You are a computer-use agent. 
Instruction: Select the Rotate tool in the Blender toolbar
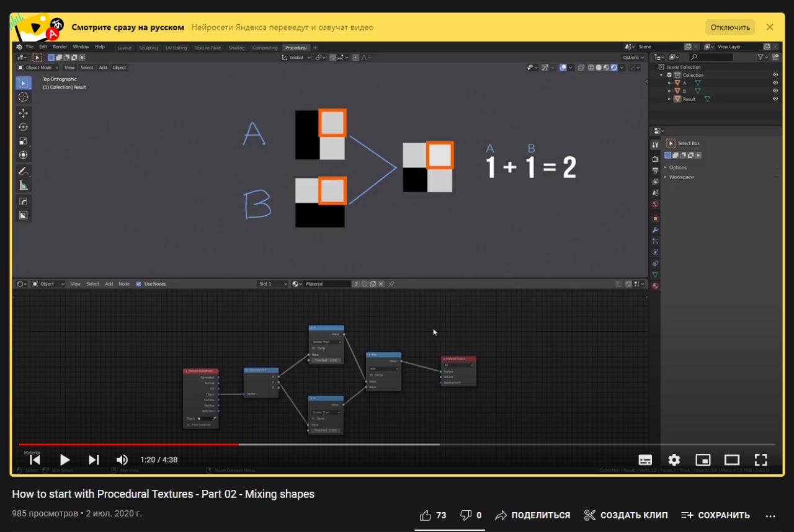pos(23,126)
